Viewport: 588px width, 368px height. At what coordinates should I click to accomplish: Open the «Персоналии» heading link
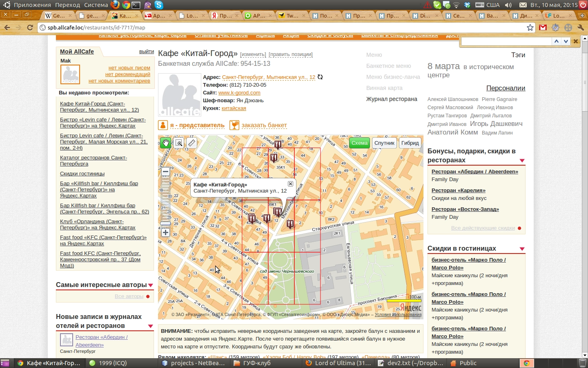pyautogui.click(x=506, y=88)
